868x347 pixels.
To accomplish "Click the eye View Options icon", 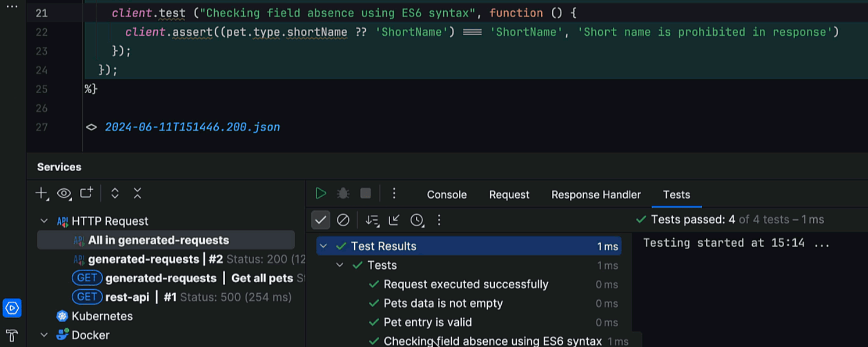I will coord(64,194).
